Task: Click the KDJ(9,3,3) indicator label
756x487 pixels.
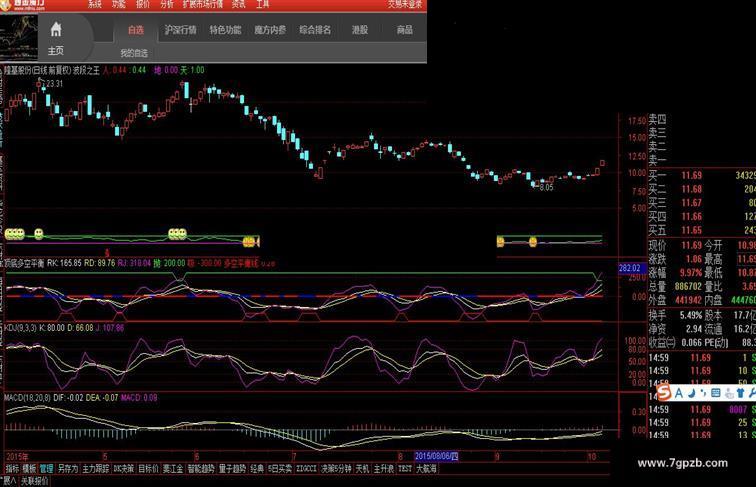Action: point(20,328)
